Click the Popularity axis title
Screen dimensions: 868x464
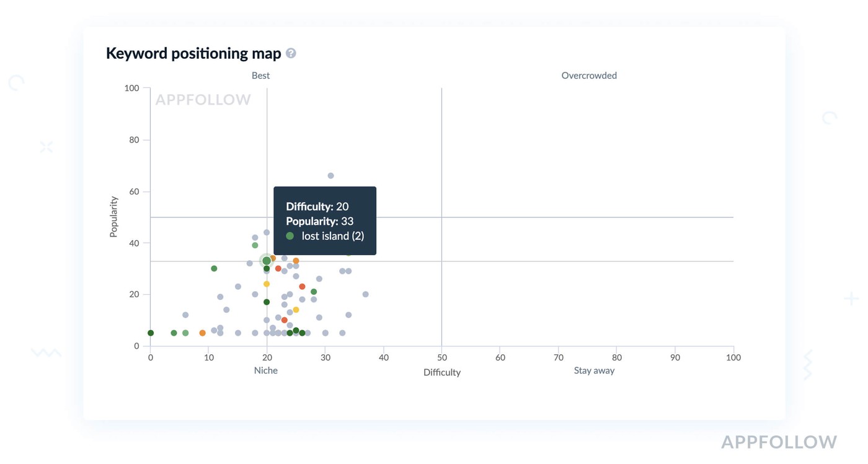[114, 217]
